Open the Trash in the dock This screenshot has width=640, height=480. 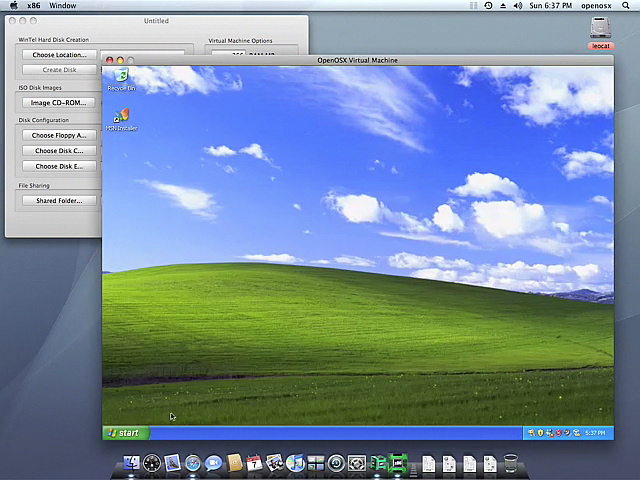(x=511, y=463)
